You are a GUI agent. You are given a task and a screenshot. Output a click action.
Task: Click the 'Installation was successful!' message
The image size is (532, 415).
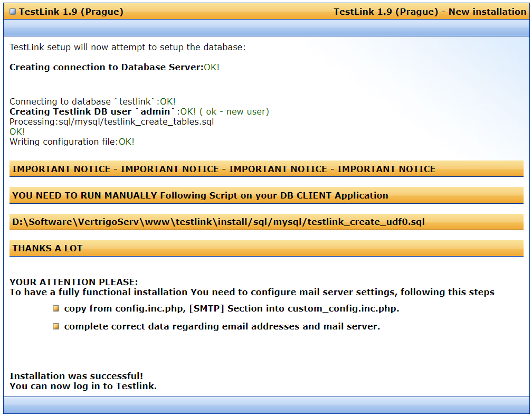[77, 376]
